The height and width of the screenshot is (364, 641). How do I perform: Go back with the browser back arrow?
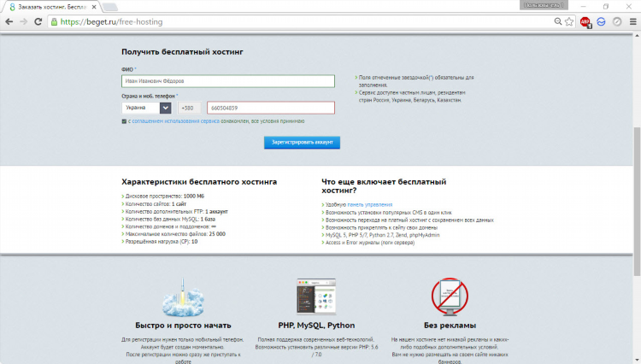9,21
